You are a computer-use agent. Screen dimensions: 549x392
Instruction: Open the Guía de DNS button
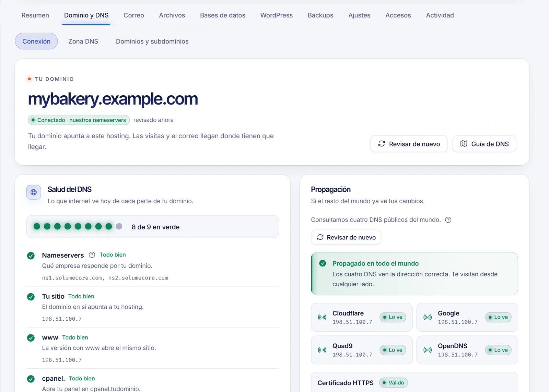484,144
